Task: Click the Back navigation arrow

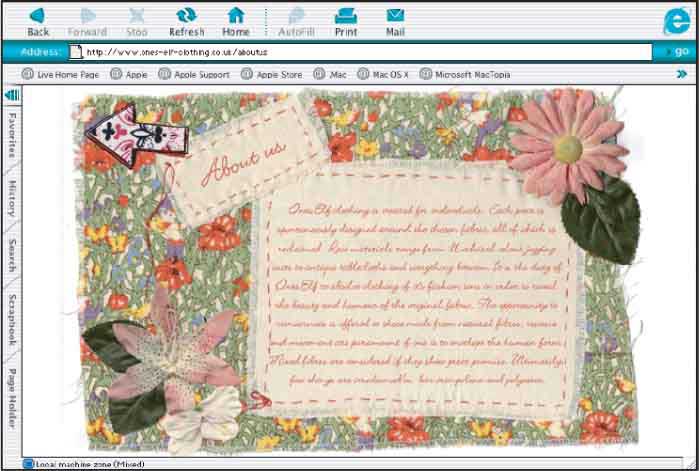Action: point(38,16)
